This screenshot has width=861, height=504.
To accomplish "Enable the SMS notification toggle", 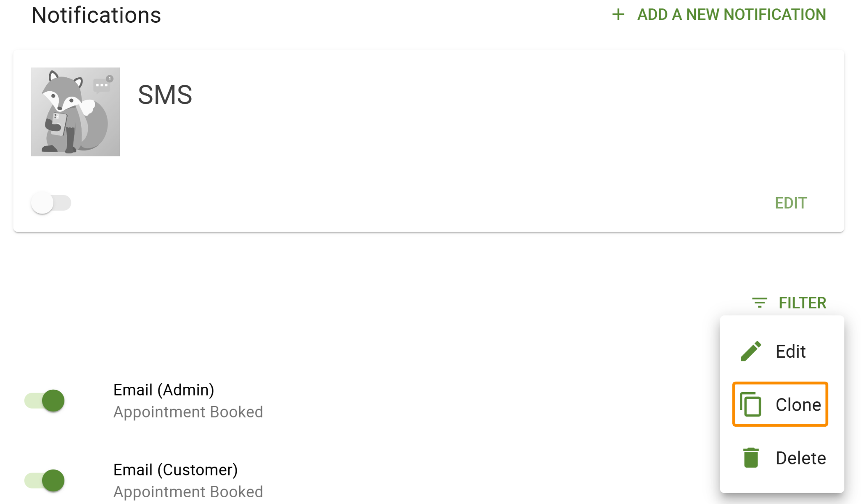I will click(x=51, y=203).
